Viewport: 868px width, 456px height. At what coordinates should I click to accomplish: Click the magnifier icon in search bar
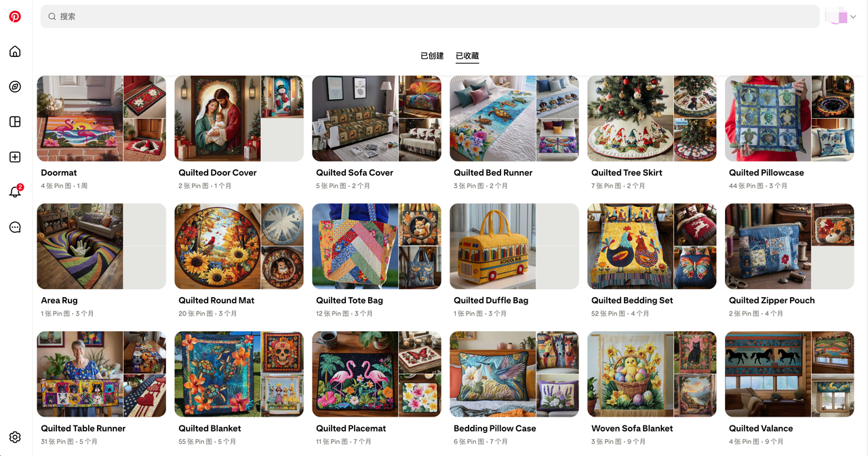[x=52, y=16]
